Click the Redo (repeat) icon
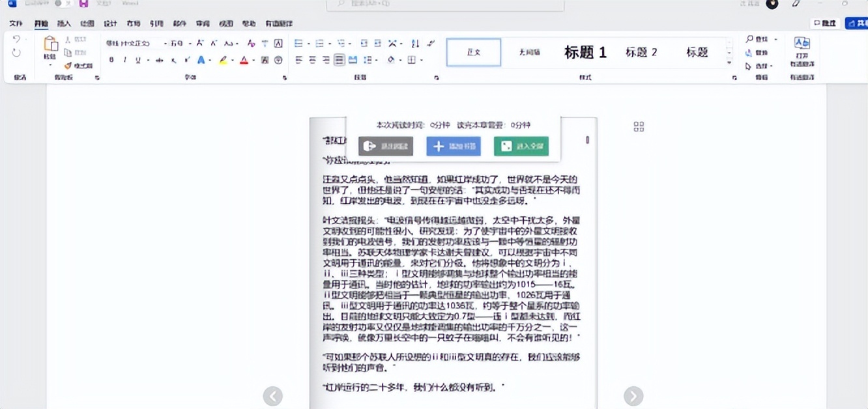Screen dimensions: 868x409 coord(16,53)
